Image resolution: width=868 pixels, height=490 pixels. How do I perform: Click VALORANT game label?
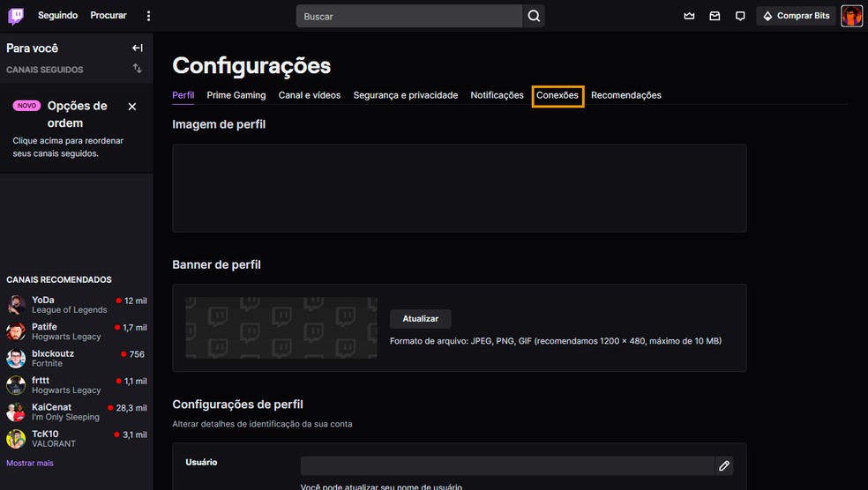coord(54,443)
